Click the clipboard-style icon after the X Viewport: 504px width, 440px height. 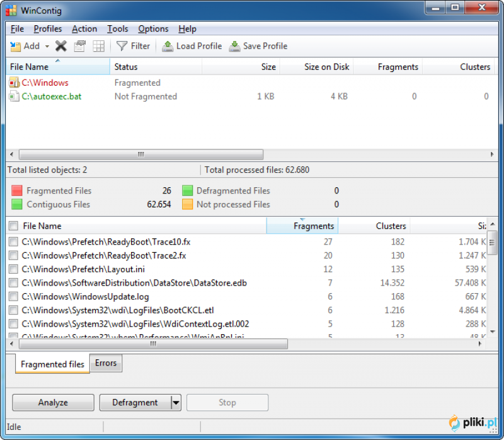80,46
